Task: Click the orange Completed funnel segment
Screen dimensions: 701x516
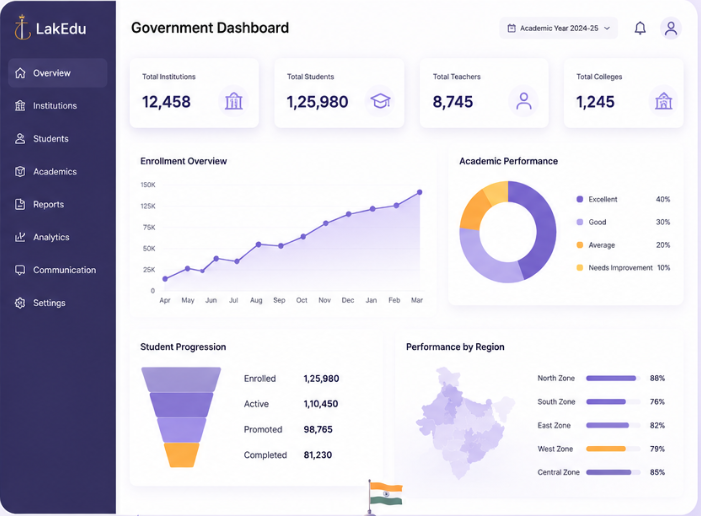Action: tap(182, 455)
